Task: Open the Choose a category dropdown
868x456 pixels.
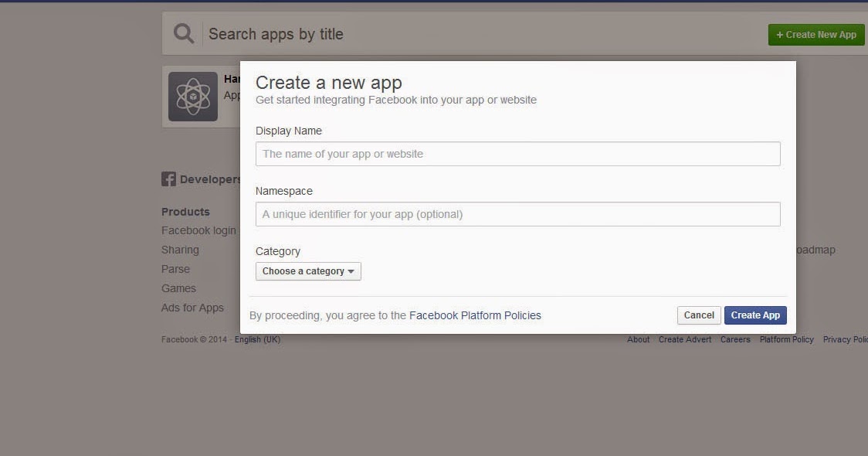Action: click(x=308, y=271)
